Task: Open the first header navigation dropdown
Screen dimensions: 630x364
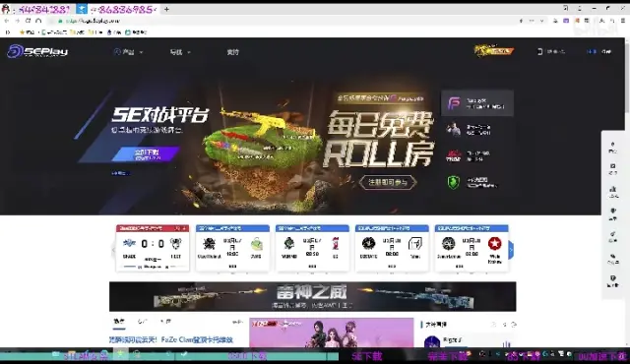Action: tap(128, 52)
